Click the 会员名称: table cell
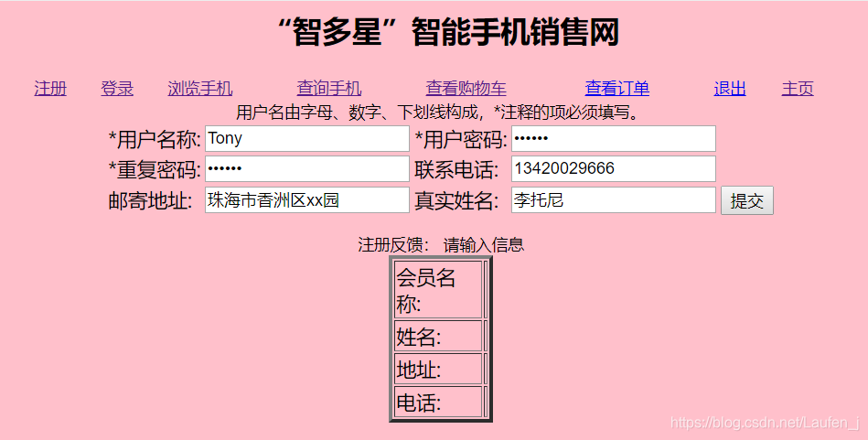The height and width of the screenshot is (440, 868). pos(438,290)
